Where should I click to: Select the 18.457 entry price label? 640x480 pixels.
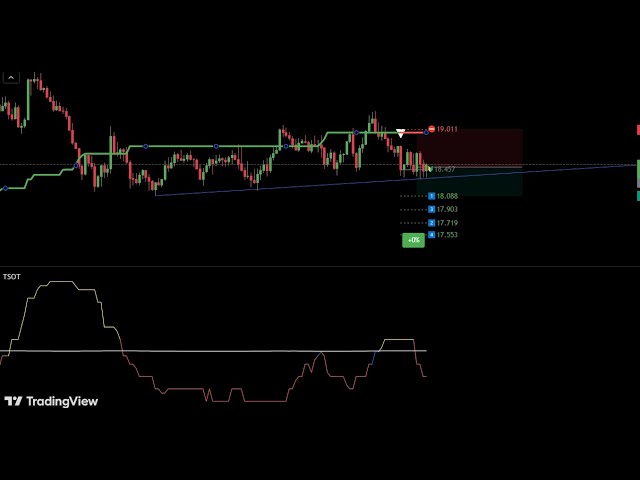(444, 169)
